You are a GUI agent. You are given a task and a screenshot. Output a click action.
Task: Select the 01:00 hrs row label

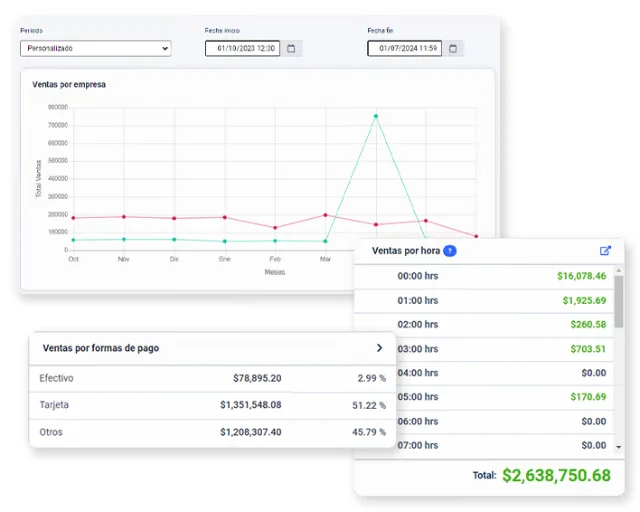418,301
